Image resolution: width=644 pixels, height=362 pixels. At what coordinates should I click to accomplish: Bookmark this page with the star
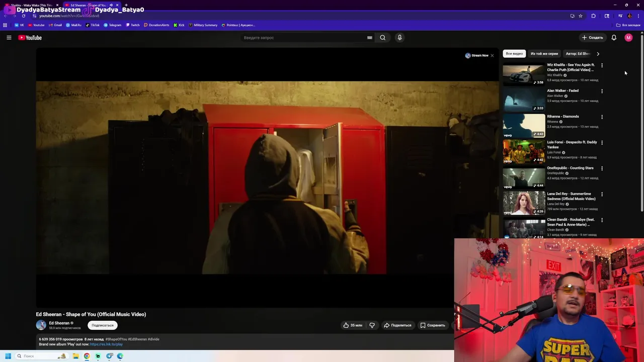click(x=580, y=16)
